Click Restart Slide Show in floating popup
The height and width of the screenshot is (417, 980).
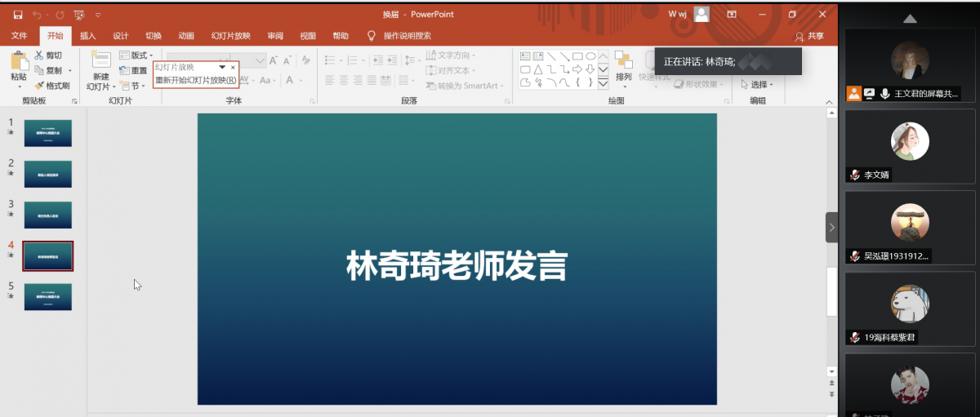tap(195, 80)
